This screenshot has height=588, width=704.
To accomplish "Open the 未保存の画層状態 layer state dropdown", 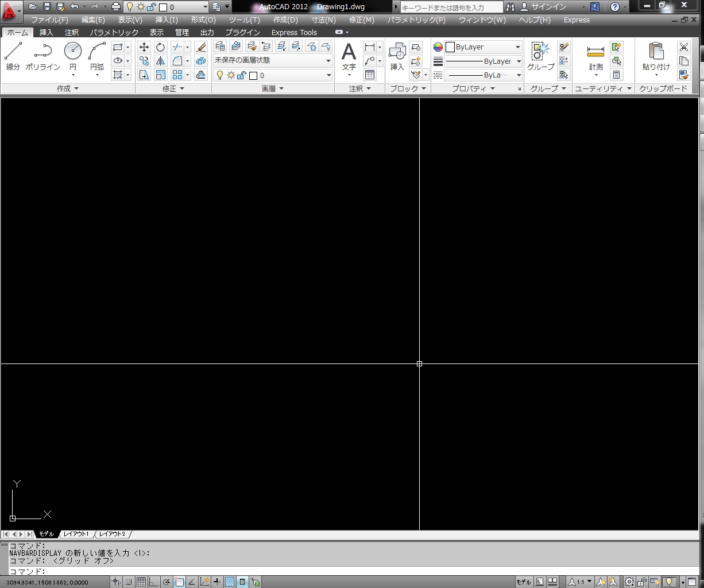I will pyautogui.click(x=273, y=60).
